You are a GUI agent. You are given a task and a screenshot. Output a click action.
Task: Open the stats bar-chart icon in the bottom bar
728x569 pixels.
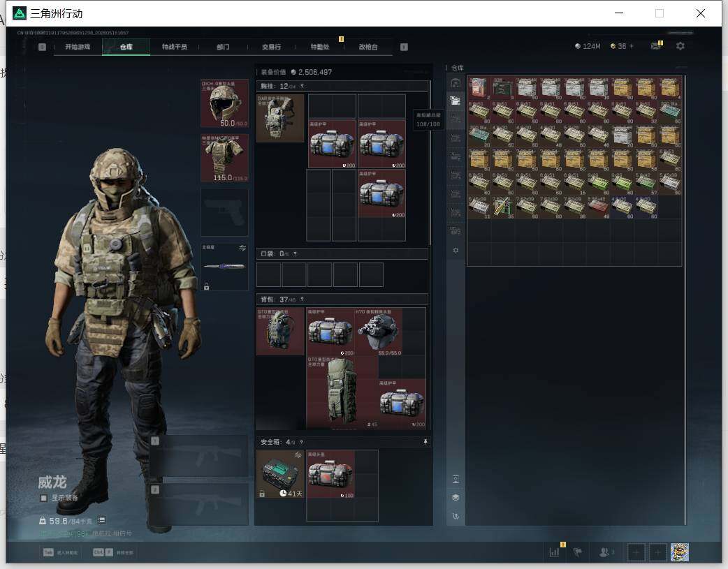pyautogui.click(x=555, y=552)
